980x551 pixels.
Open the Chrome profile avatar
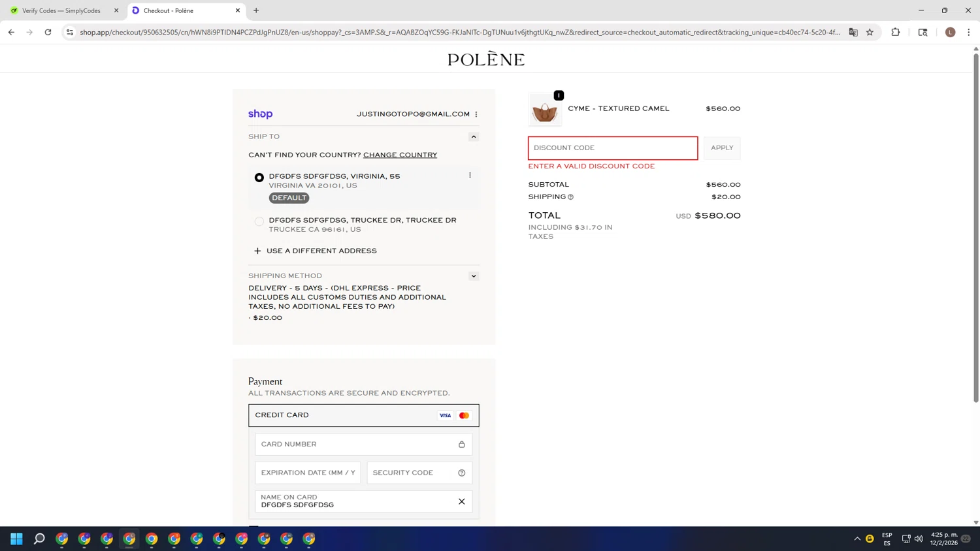(951, 32)
